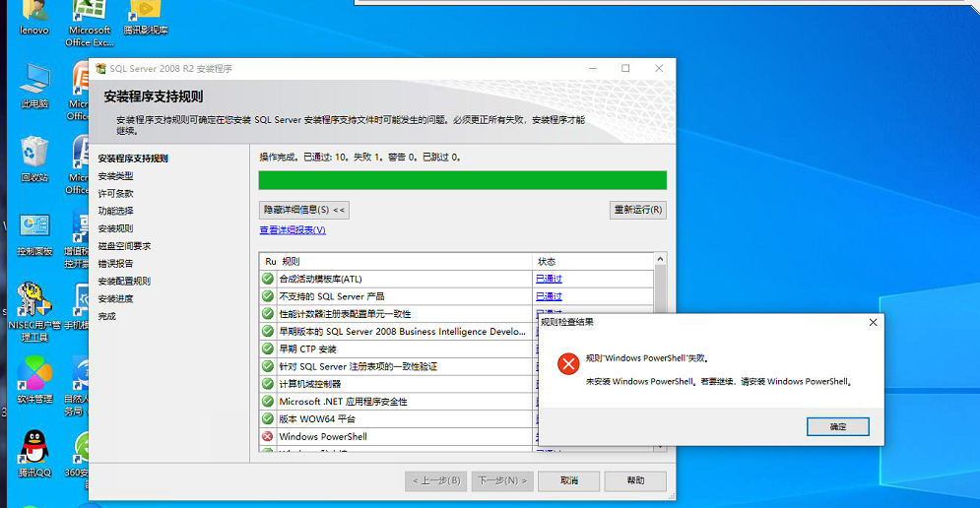Click the 帮助 button
980x508 pixels.
(x=635, y=480)
